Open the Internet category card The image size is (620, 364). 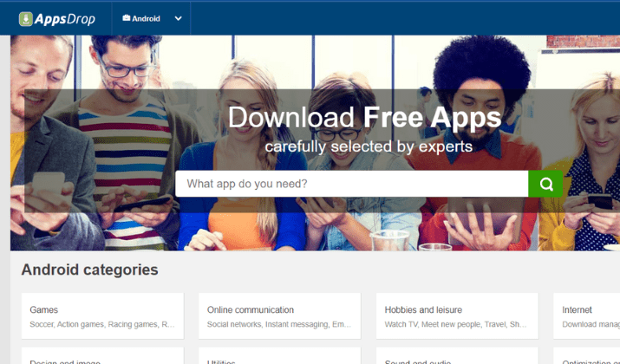(x=587, y=316)
